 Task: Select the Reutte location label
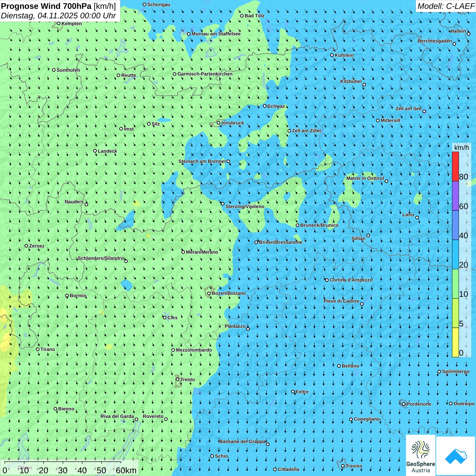pos(129,75)
